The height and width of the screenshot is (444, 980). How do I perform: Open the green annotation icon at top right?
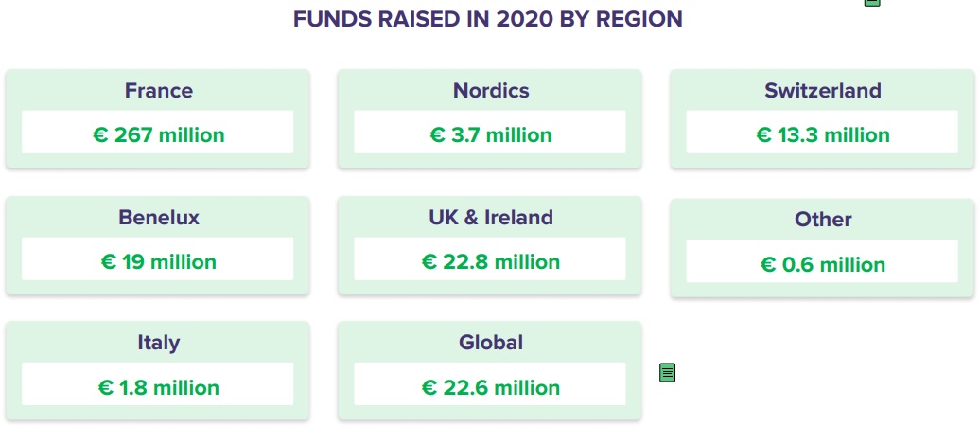(872, 3)
